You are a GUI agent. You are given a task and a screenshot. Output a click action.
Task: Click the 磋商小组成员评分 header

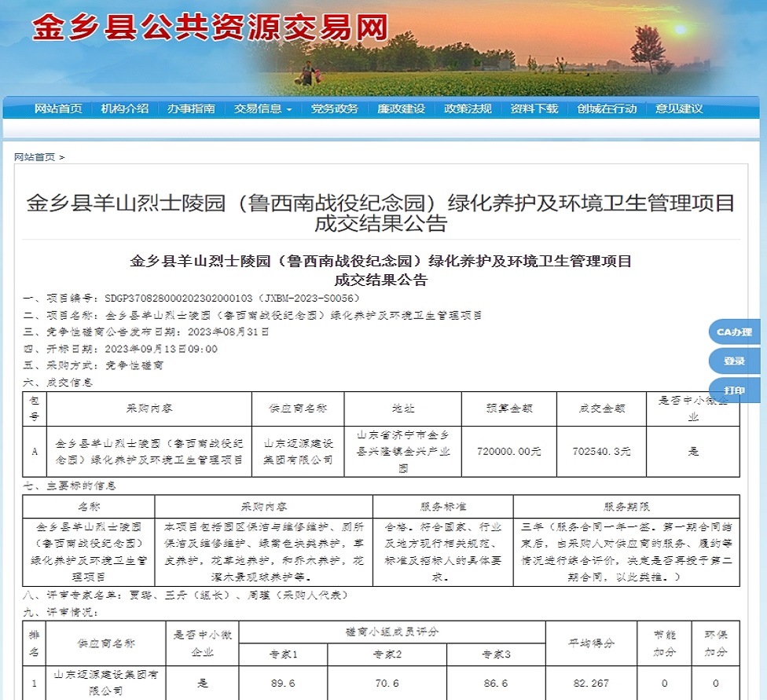pos(392,632)
